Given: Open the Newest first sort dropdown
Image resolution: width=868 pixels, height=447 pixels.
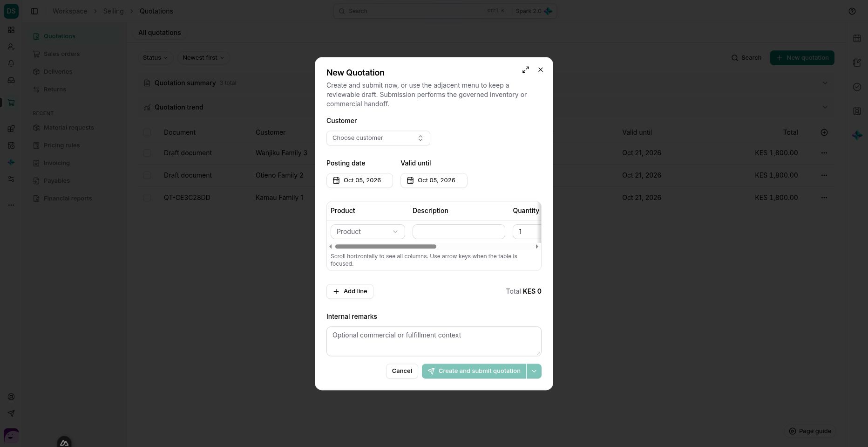Looking at the screenshot, I should click(203, 58).
